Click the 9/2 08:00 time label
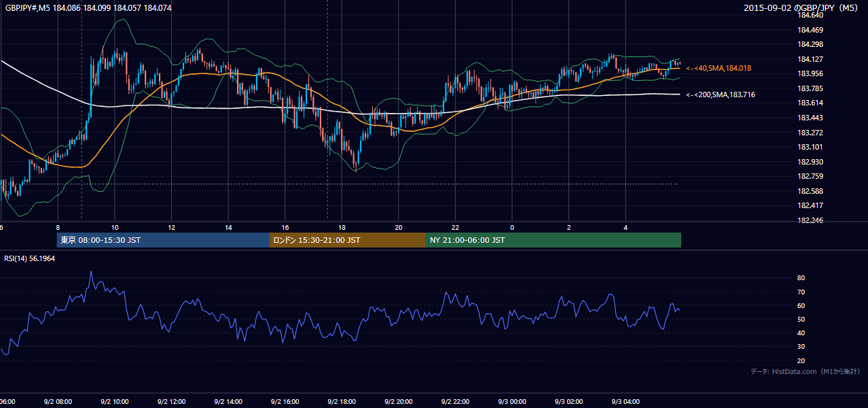The height and width of the screenshot is (408, 868). (x=58, y=401)
